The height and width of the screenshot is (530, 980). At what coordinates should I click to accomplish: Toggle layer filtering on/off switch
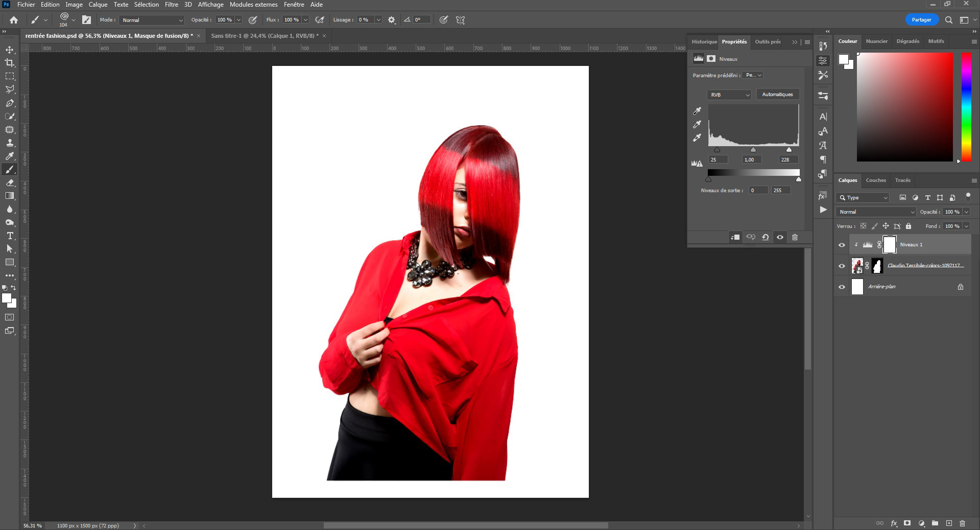coord(968,197)
